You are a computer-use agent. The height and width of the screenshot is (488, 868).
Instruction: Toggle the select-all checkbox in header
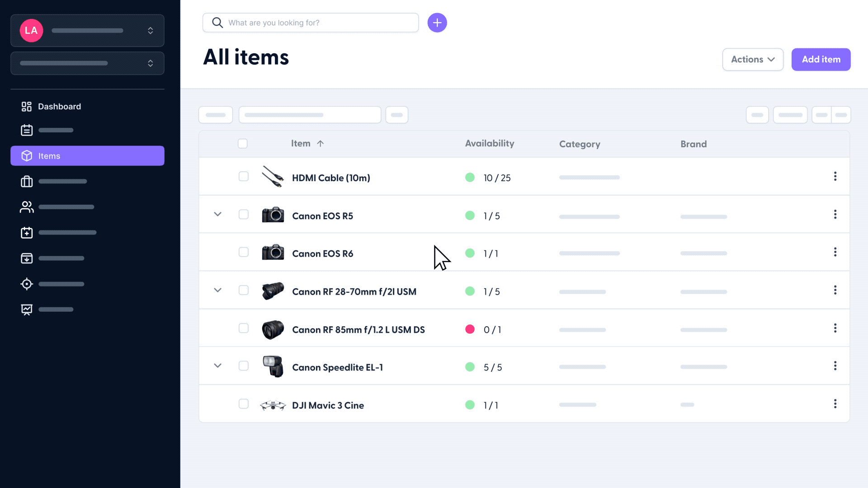(243, 144)
